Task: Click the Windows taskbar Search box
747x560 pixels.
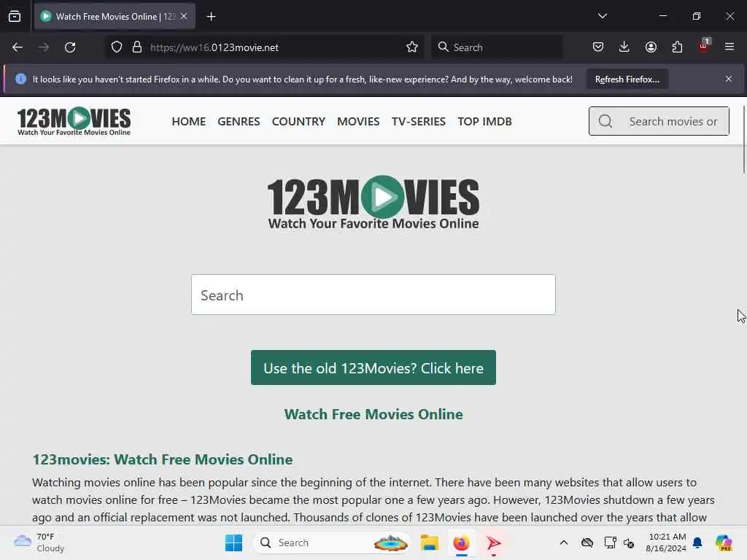Action: click(x=332, y=542)
